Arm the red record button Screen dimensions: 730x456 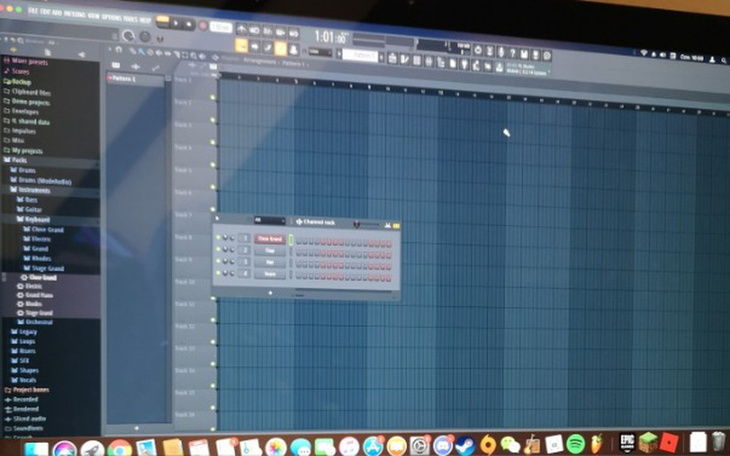(x=203, y=25)
